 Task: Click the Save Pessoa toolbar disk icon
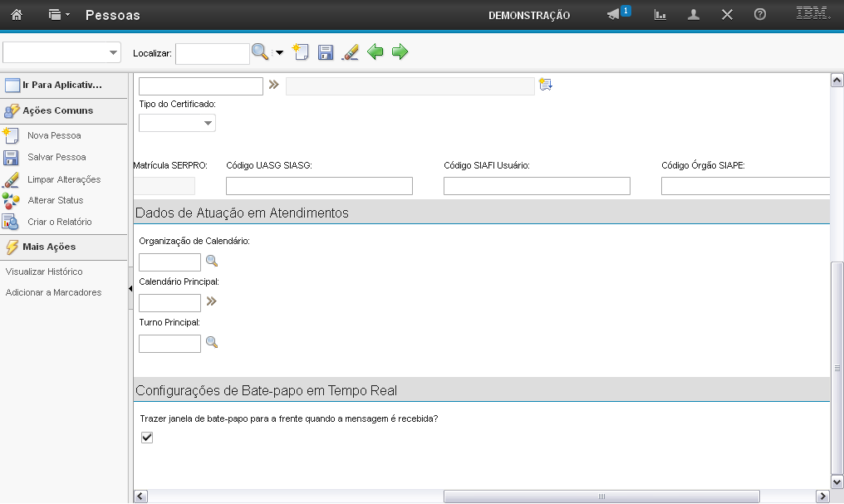[x=326, y=53]
